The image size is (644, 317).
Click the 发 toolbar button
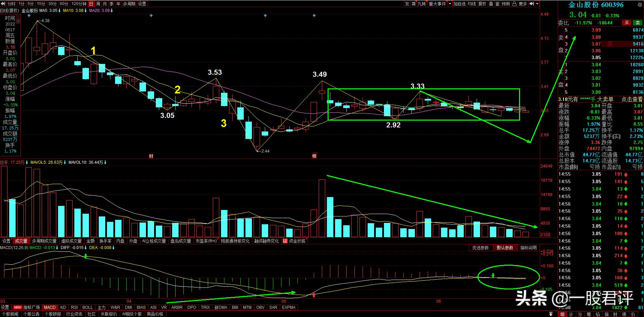[x=407, y=4]
